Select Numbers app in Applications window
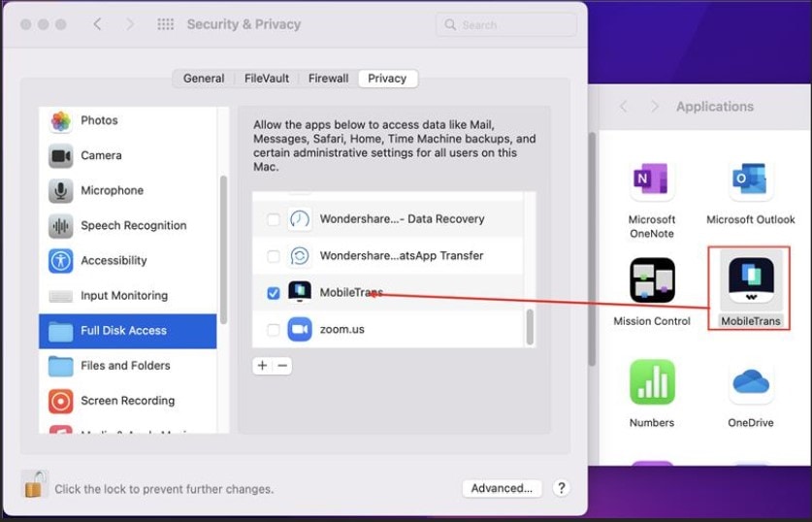812x522 pixels. pyautogui.click(x=652, y=394)
